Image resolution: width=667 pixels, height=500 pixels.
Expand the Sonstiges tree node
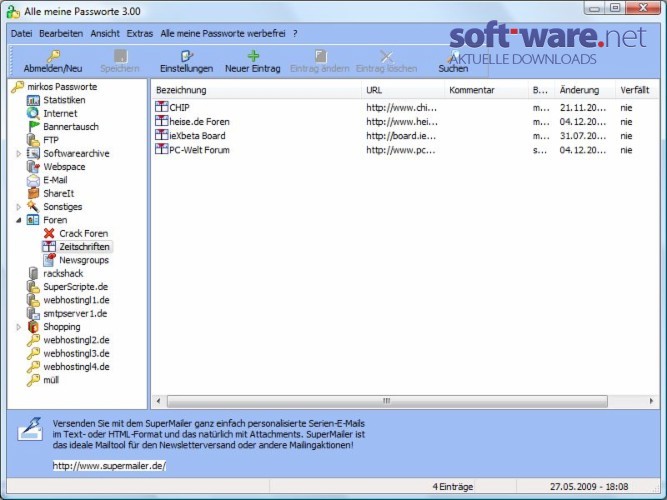(19, 207)
